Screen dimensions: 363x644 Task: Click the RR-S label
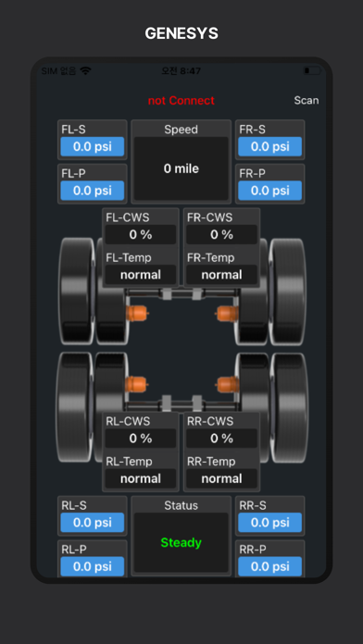click(253, 505)
